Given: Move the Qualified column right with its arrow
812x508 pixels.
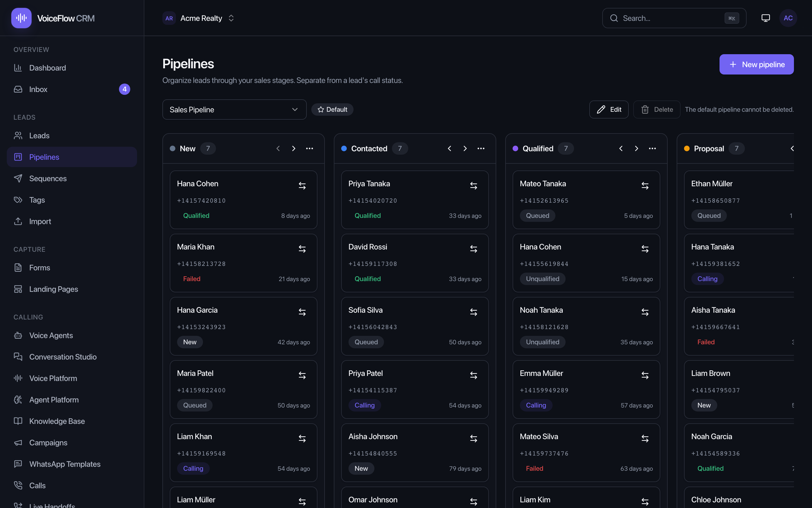Looking at the screenshot, I should [637, 148].
